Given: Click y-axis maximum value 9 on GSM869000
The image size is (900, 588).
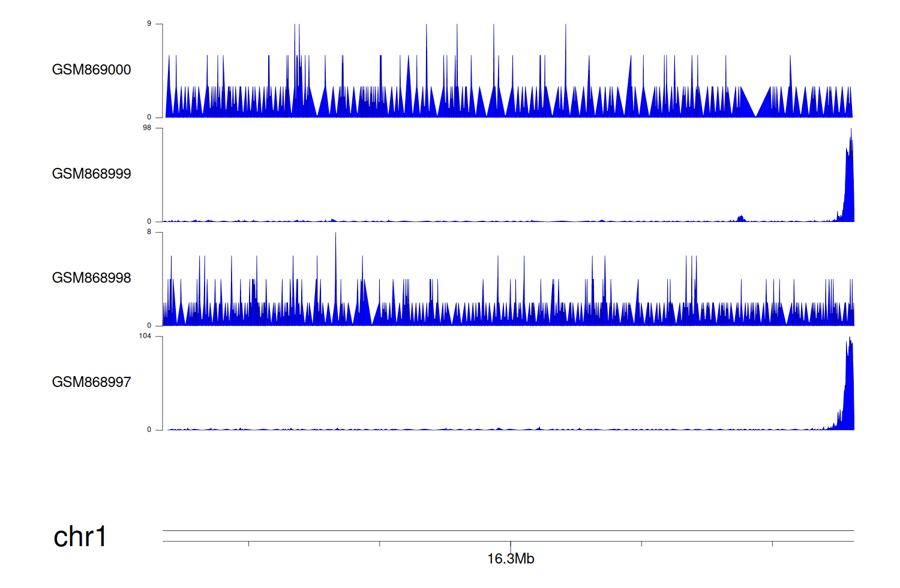Looking at the screenshot, I should [149, 23].
